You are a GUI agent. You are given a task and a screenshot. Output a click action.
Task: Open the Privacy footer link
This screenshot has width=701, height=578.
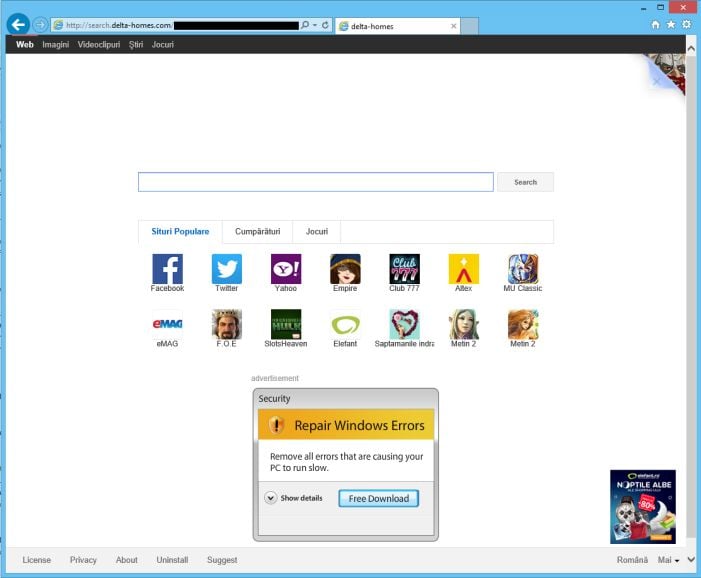tap(83, 560)
